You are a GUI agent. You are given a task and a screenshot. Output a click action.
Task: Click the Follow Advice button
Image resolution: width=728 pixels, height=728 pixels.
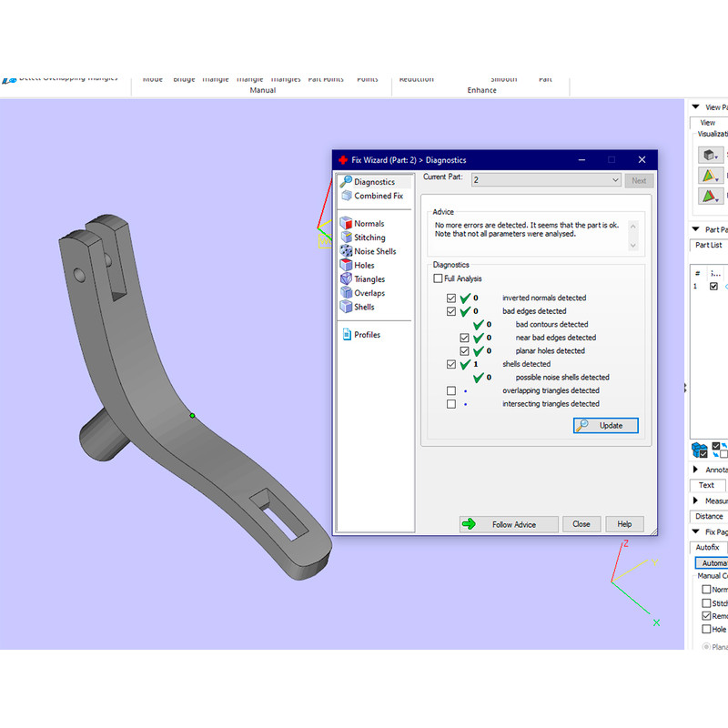pos(511,524)
